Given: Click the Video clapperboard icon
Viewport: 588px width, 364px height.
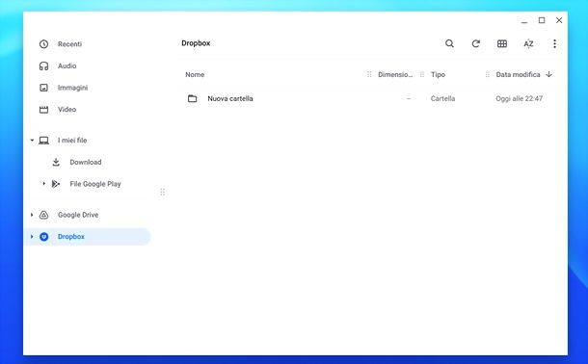Looking at the screenshot, I should tap(44, 110).
